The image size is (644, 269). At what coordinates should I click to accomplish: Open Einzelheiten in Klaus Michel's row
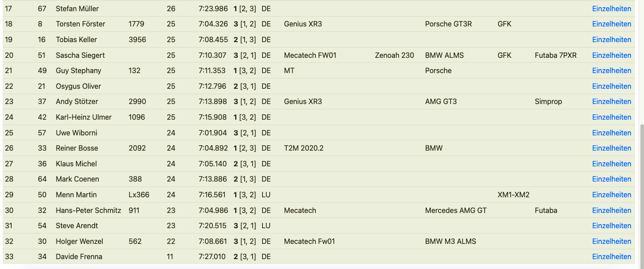tap(611, 164)
